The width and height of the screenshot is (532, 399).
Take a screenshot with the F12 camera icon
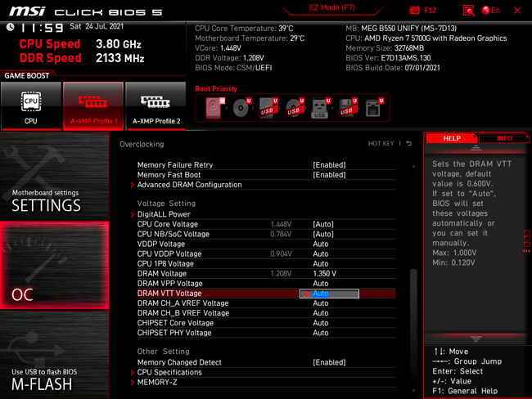414,10
